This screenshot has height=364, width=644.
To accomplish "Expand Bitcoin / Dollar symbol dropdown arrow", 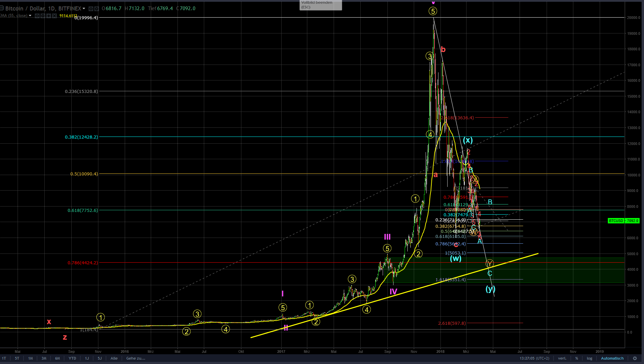I will (x=84, y=8).
